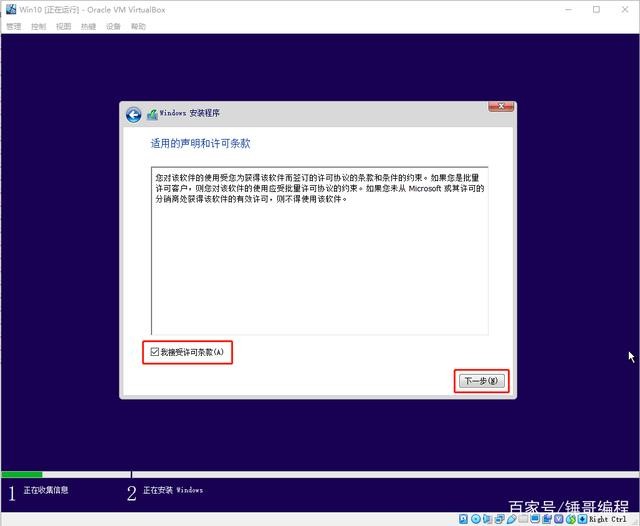Click the 下一步 button

(x=482, y=381)
